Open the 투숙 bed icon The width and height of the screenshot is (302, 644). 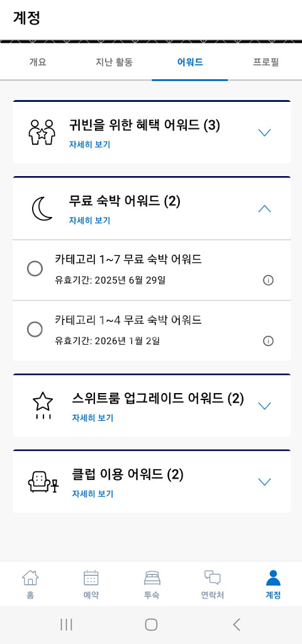[x=152, y=578]
